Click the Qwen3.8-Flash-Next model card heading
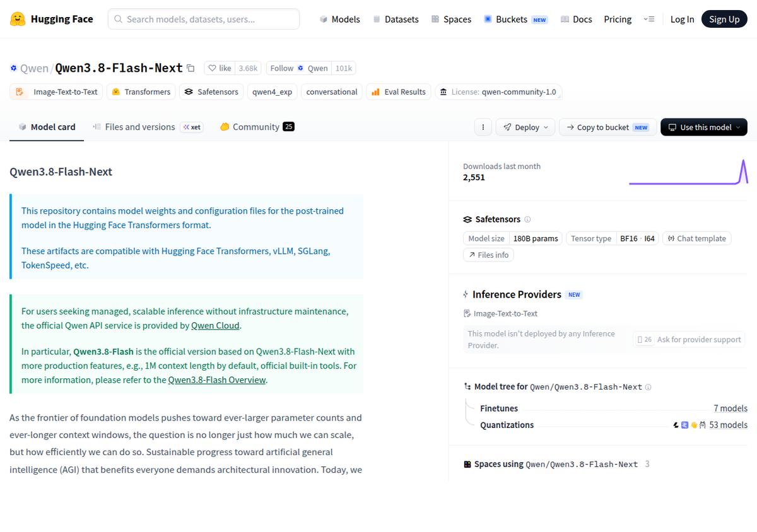Viewport: 757px width, 532px height. (61, 171)
